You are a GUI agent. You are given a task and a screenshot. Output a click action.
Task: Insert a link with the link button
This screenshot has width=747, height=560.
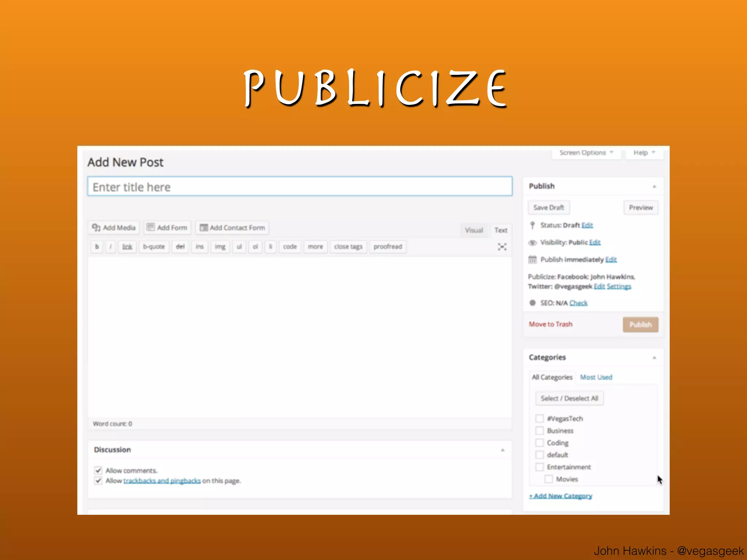pos(127,247)
